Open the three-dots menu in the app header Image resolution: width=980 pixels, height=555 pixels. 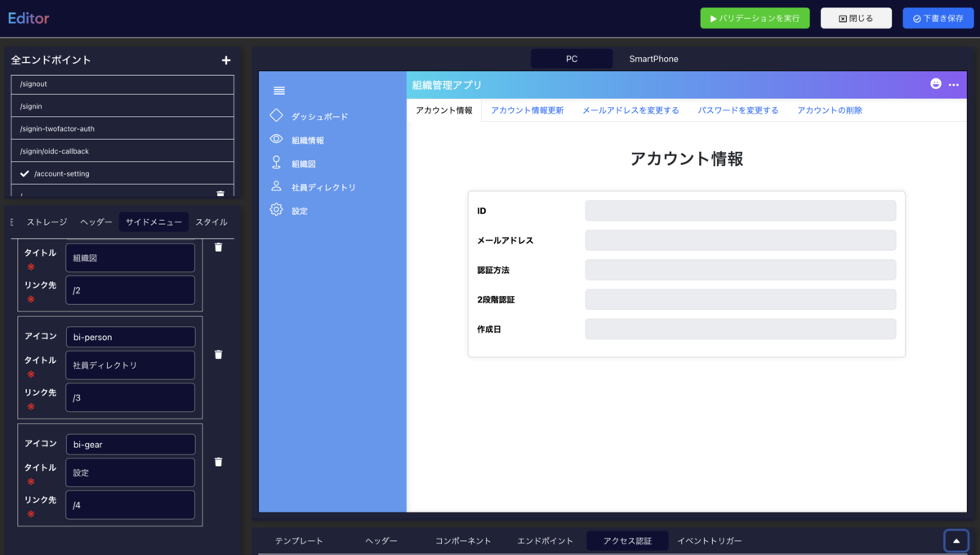click(x=953, y=85)
